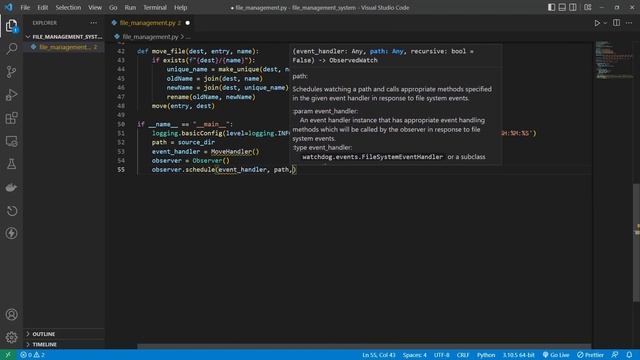Open the Search view
This screenshot has width=640, height=360.
point(11,49)
